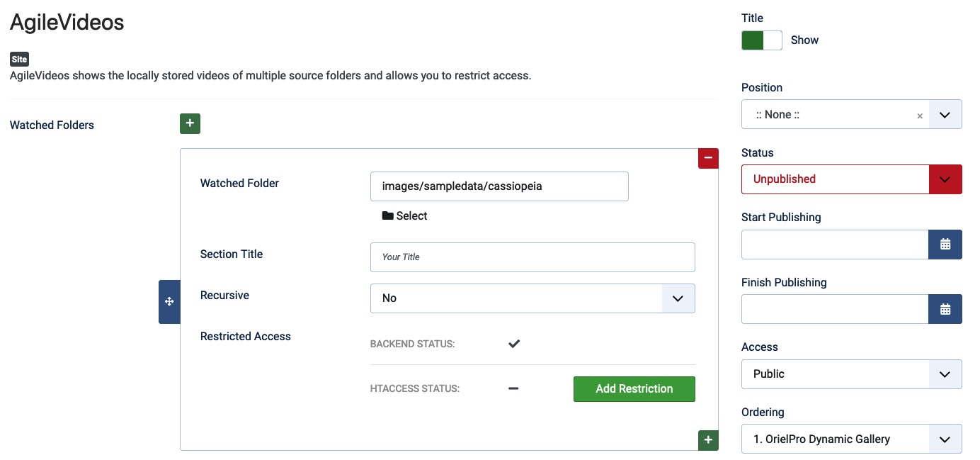Open the Access Public dropdown

851,374
